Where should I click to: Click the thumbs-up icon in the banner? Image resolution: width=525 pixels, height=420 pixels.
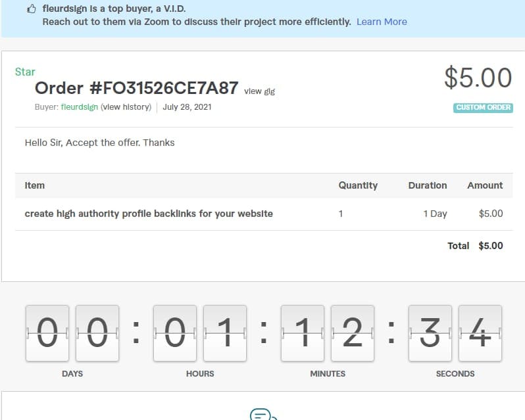tap(31, 9)
